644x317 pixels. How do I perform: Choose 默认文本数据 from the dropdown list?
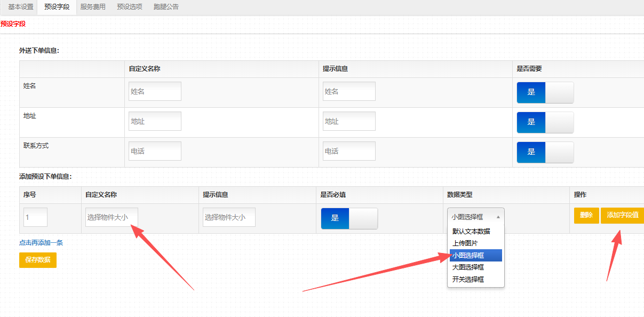point(471,232)
